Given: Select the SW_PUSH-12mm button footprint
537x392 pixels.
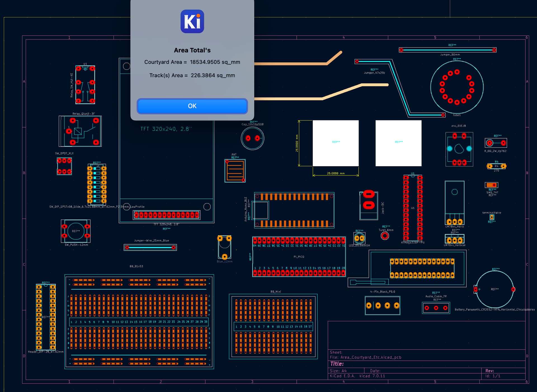Looking at the screenshot, I should [x=76, y=231].
